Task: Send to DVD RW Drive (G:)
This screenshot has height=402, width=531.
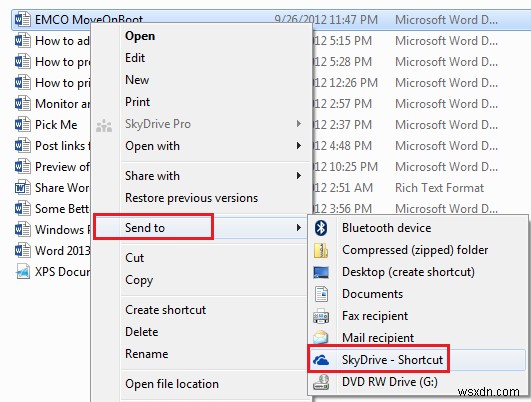Action: tap(390, 382)
